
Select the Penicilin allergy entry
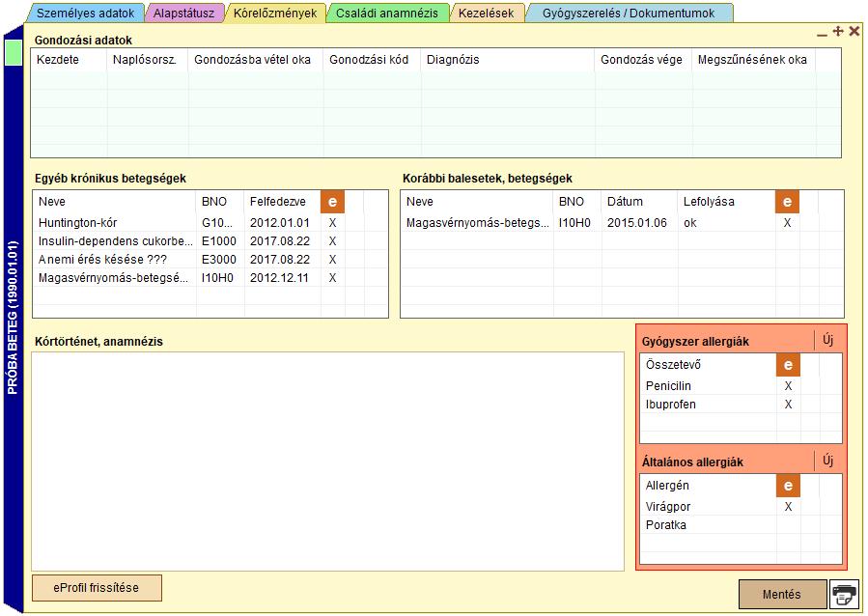pyautogui.click(x=668, y=386)
